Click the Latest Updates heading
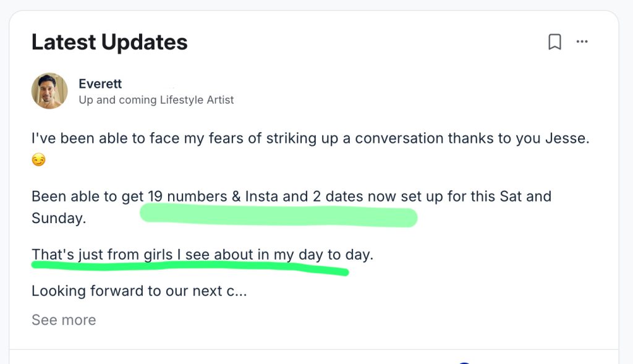 coord(109,42)
